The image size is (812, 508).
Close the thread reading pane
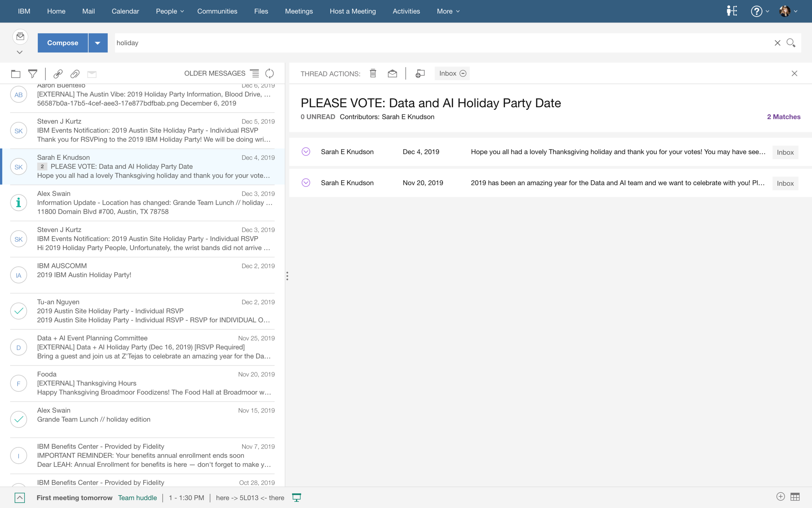[x=794, y=73]
